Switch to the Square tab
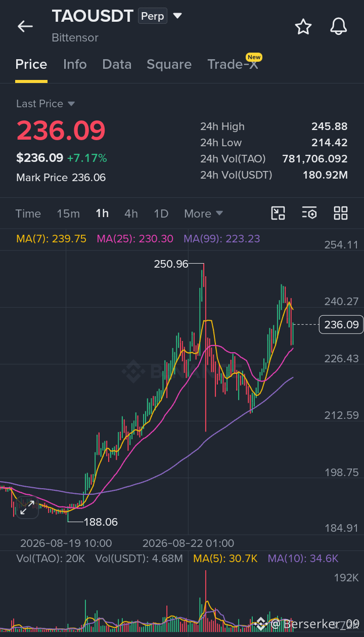The width and height of the screenshot is (364, 637). coord(169,64)
